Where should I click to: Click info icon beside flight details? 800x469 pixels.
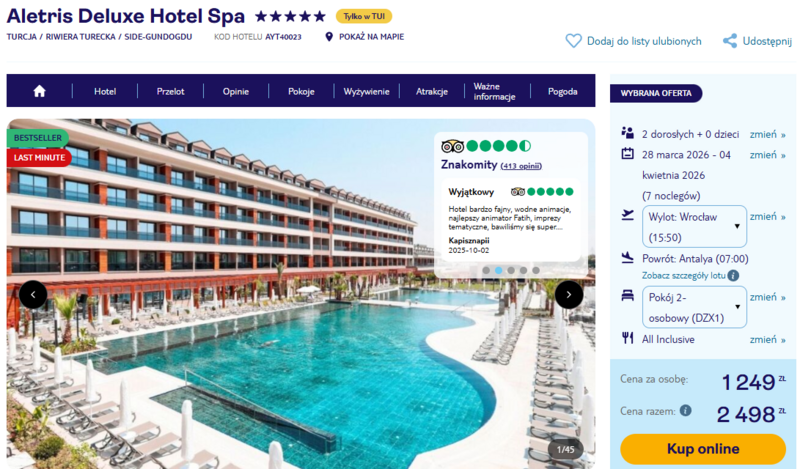[733, 276]
